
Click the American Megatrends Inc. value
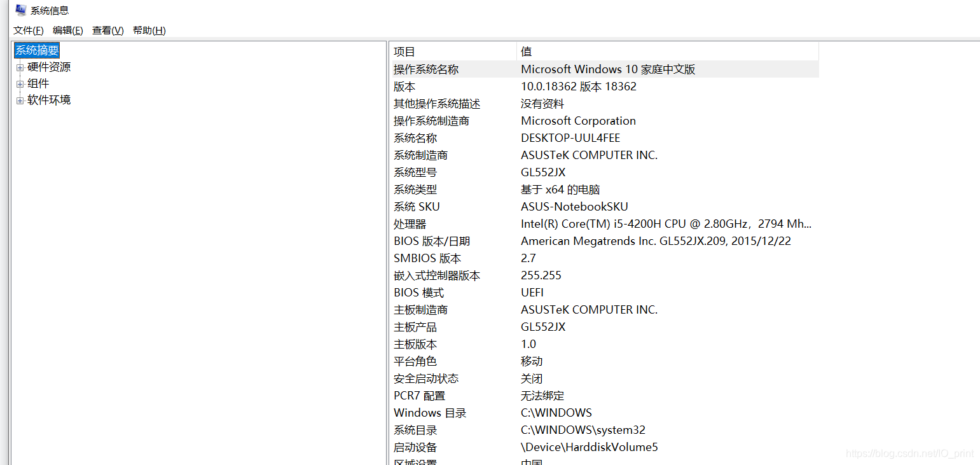(656, 241)
